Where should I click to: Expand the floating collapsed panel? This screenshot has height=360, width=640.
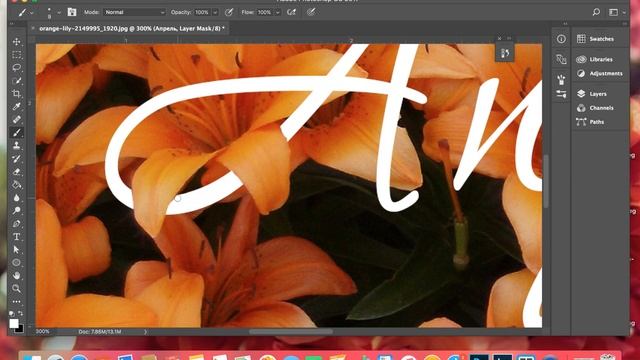pos(509,38)
